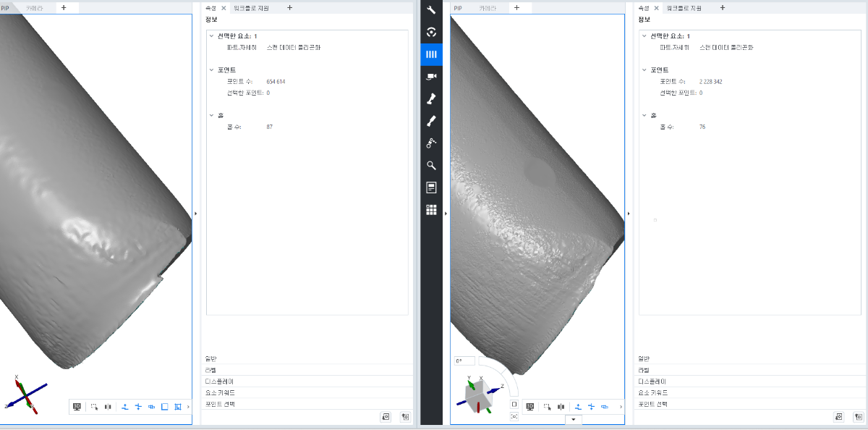This screenshot has height=430, width=868.
Task: Open the grid icon at sidebar bottom
Action: (431, 210)
